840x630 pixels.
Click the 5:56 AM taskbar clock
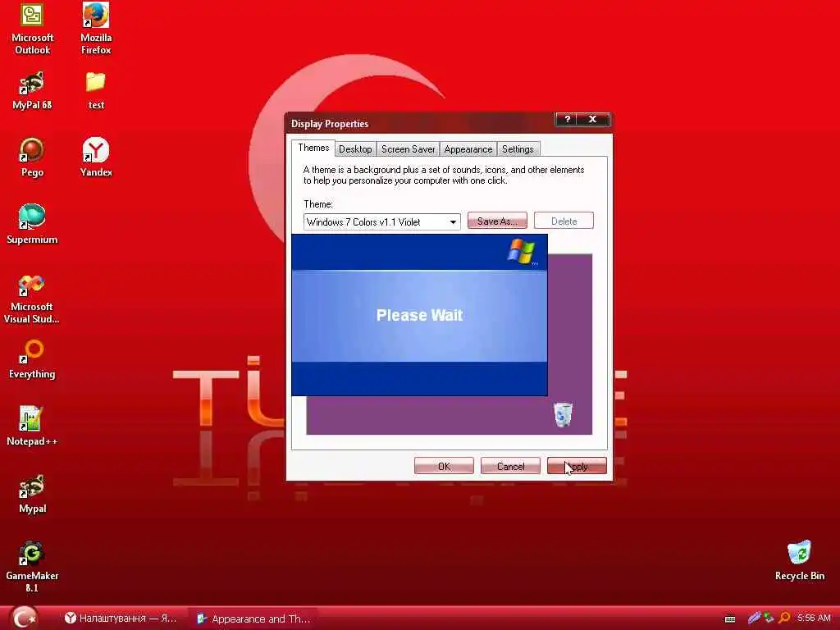pos(814,618)
